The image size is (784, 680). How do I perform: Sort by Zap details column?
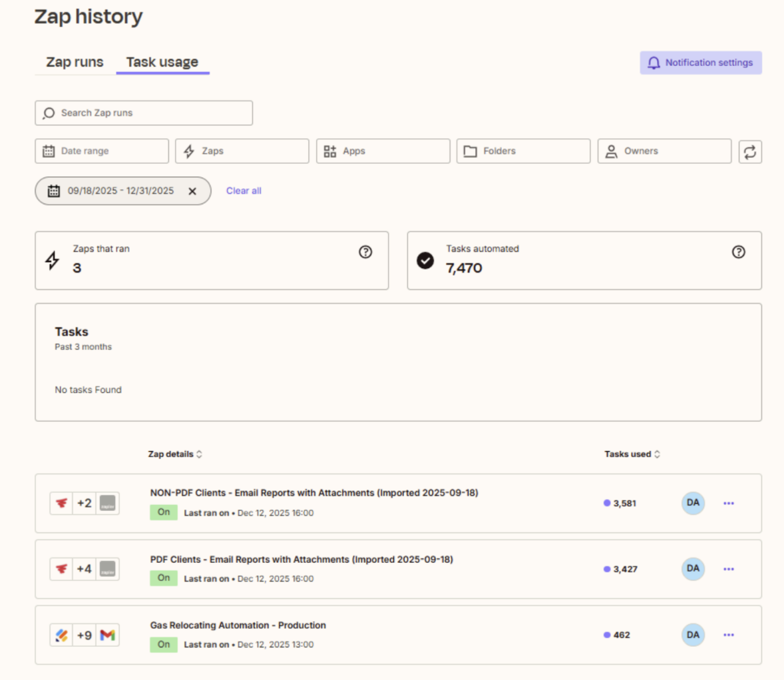tap(175, 454)
